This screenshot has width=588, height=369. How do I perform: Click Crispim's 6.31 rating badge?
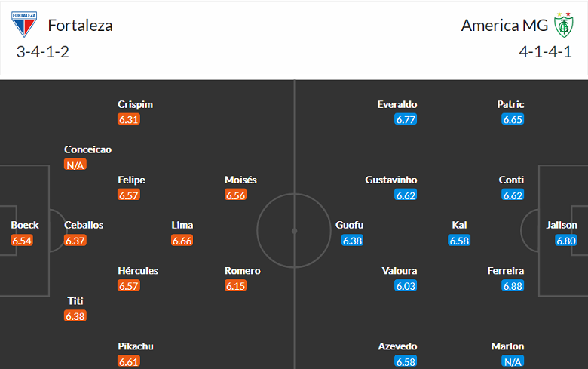[x=129, y=119]
